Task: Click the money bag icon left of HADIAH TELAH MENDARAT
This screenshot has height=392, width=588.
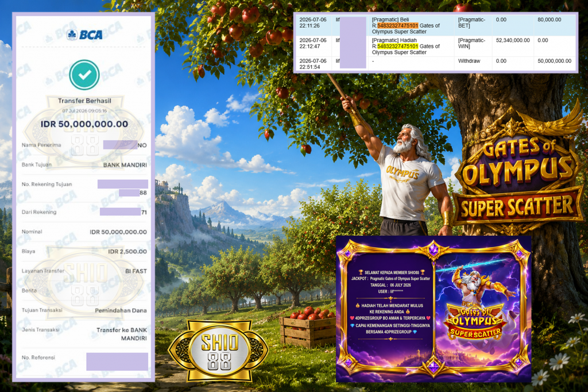Action: [357, 306]
